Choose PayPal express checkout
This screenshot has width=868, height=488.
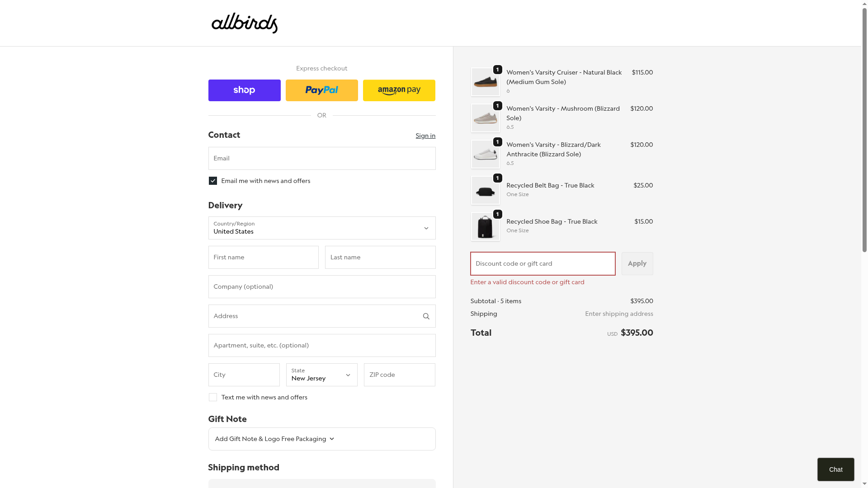point(321,90)
